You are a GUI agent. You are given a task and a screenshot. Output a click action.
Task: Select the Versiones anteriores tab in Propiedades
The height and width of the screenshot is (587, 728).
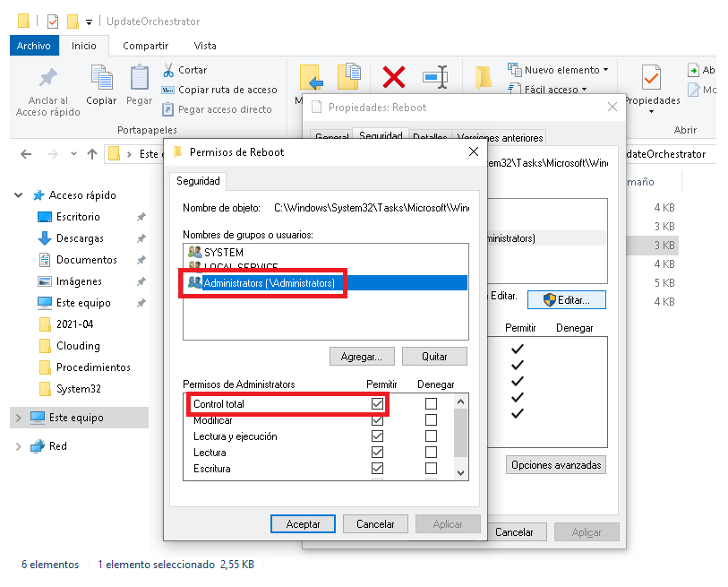click(x=500, y=138)
